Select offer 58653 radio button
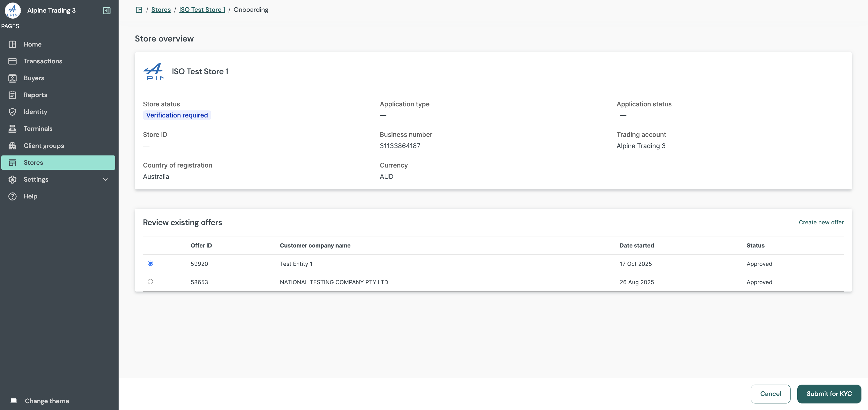Viewport: 868px width, 410px height. (151, 282)
